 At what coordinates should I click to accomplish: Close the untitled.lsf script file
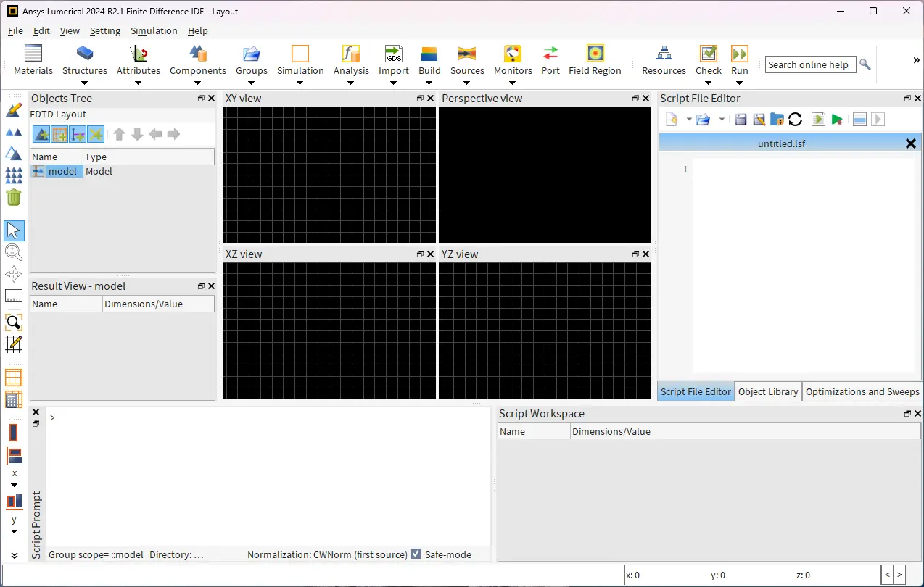click(911, 143)
